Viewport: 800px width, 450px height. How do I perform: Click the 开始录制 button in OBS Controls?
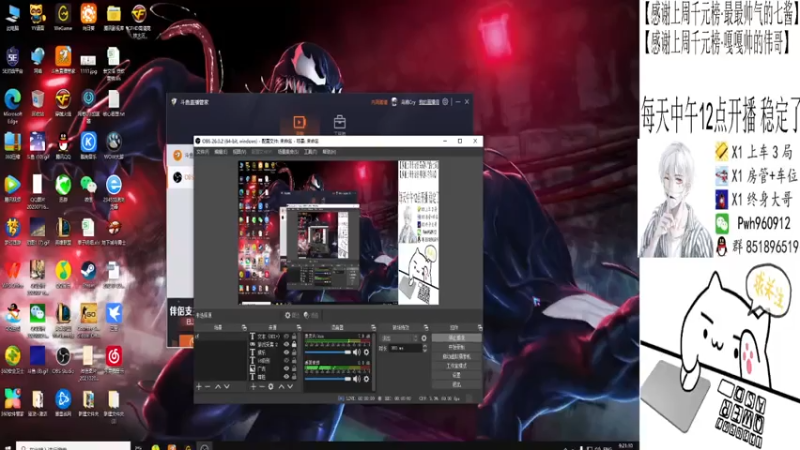(x=457, y=347)
